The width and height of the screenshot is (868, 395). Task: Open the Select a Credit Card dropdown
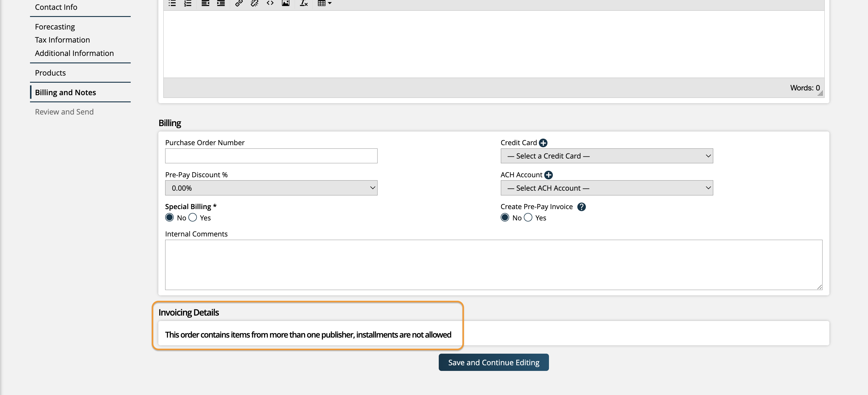[606, 156]
